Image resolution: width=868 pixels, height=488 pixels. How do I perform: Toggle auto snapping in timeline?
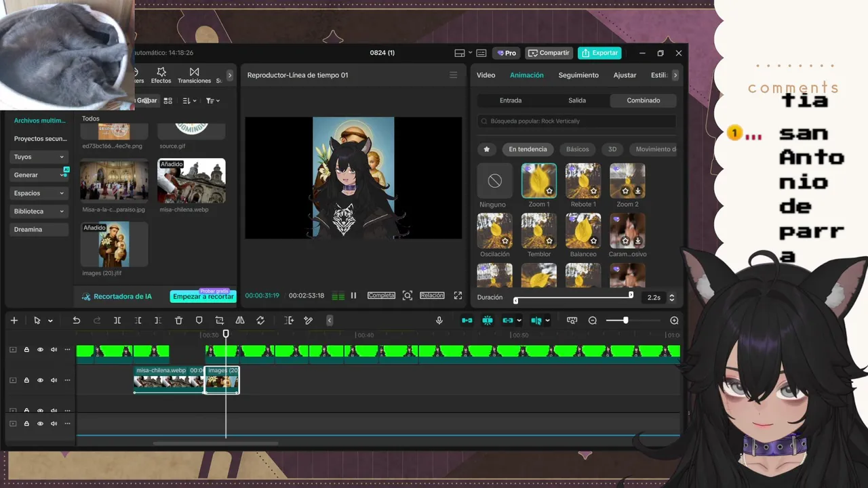488,321
